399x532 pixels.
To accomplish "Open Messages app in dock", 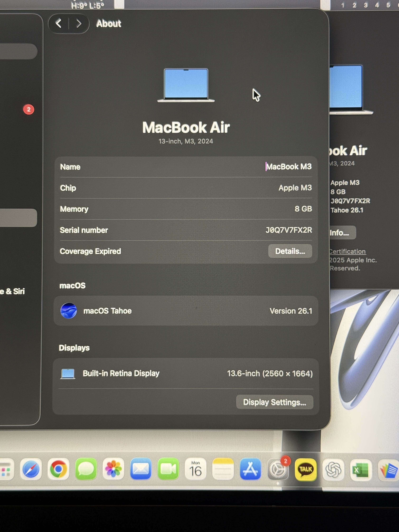I will 86,469.
